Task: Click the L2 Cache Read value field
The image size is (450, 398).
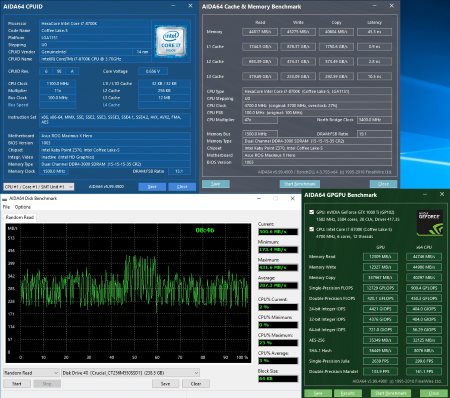Action: coord(260,62)
